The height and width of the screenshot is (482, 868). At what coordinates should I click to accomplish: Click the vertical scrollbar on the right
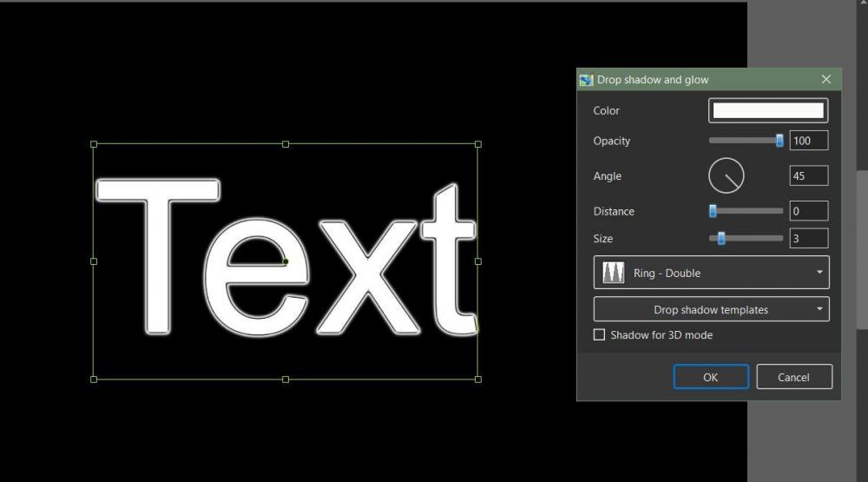point(863,251)
